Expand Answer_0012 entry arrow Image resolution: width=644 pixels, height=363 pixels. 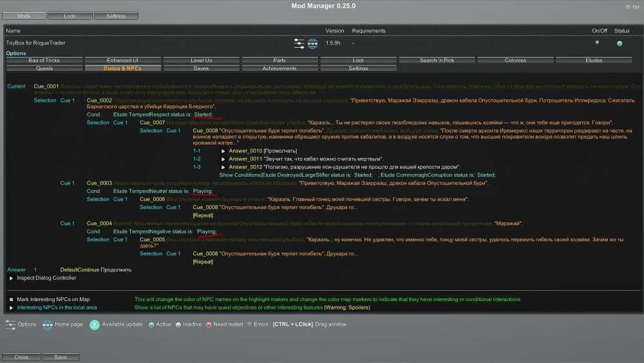pyautogui.click(x=223, y=167)
